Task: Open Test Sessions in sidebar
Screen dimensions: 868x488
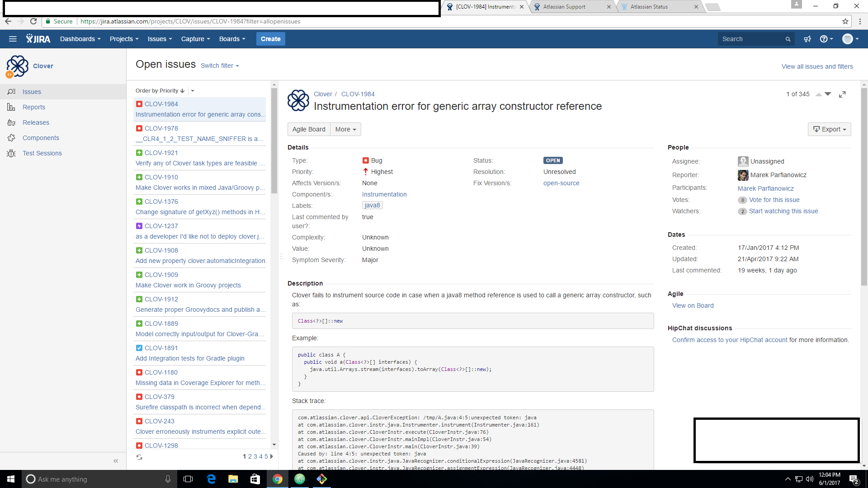Action: pos(42,153)
